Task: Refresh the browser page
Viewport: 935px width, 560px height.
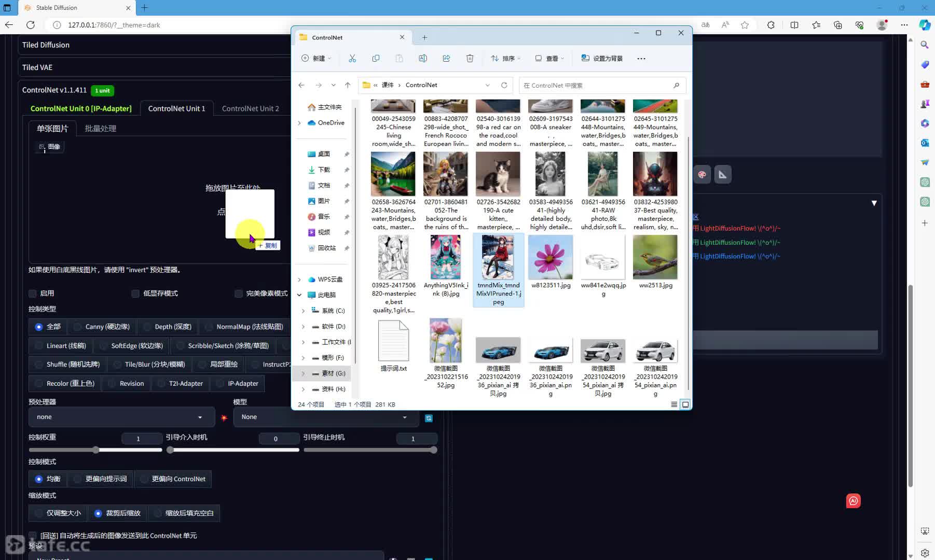Action: tap(31, 25)
